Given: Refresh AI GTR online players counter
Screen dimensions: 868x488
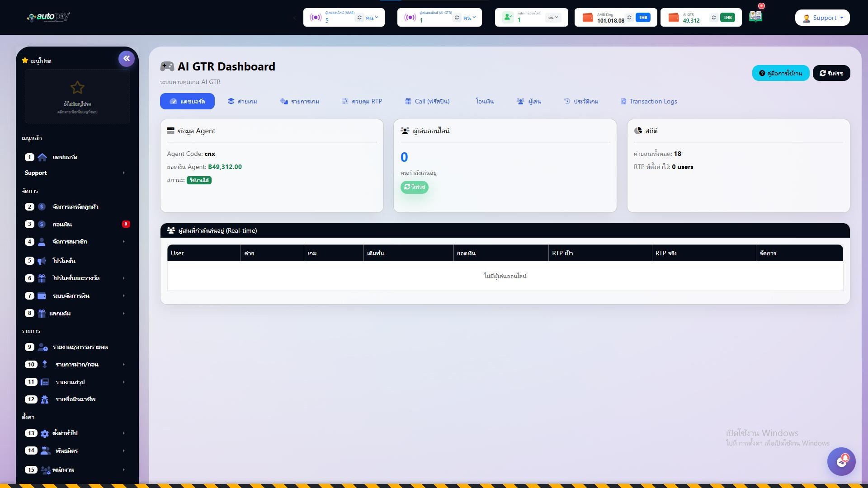Looking at the screenshot, I should 457,18.
